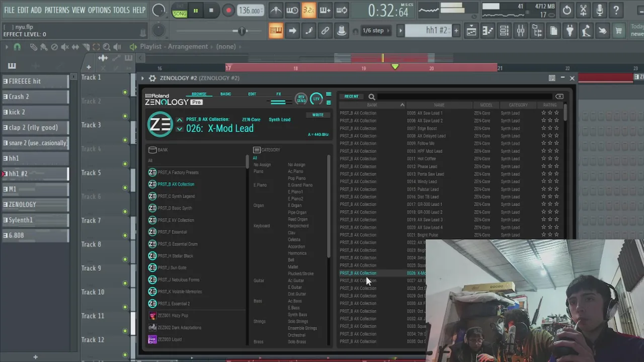Click the scissors/cut tool icon at top
The height and width of the screenshot is (362, 644).
click(x=583, y=10)
